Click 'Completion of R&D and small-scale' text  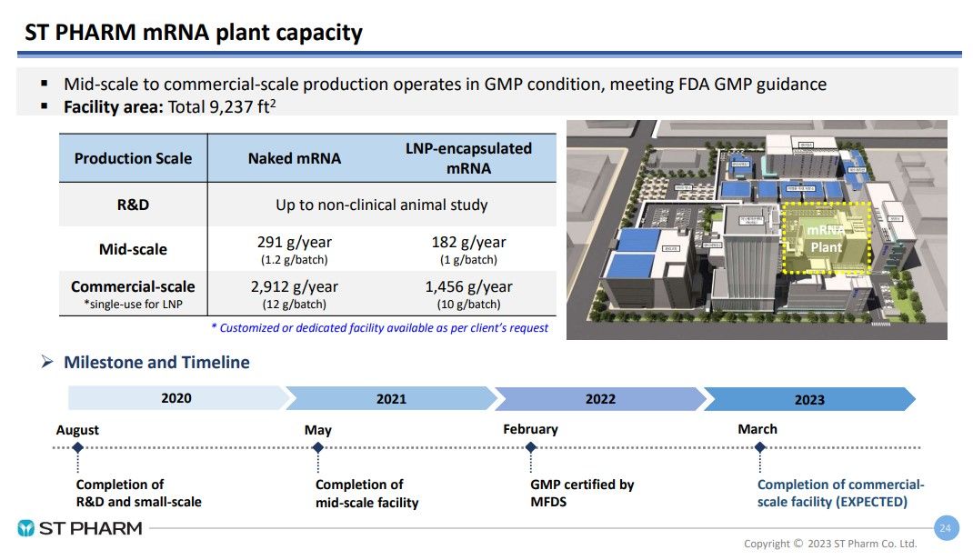click(138, 493)
